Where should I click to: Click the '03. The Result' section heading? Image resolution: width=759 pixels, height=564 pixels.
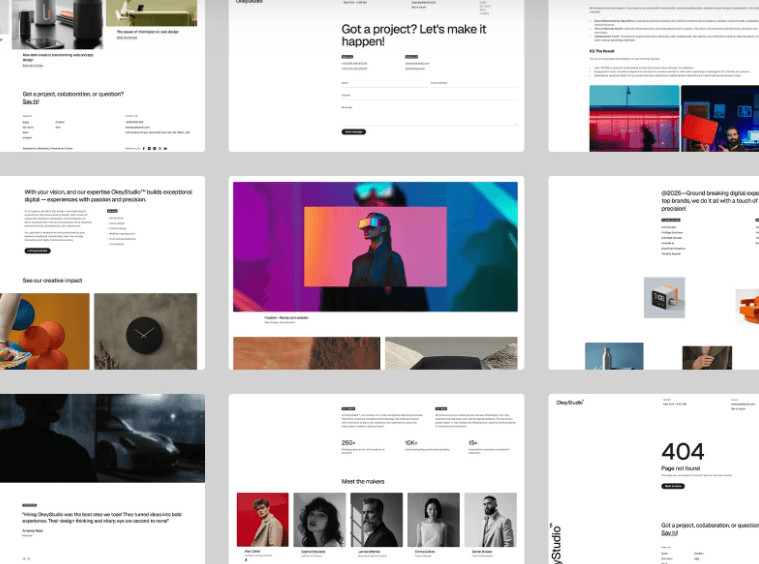602,51
